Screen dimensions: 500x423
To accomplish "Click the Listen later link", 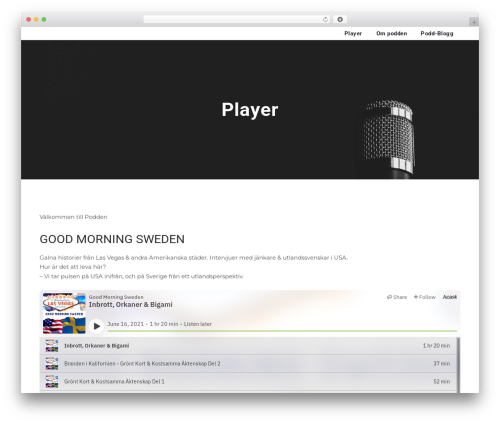I will coord(198,324).
